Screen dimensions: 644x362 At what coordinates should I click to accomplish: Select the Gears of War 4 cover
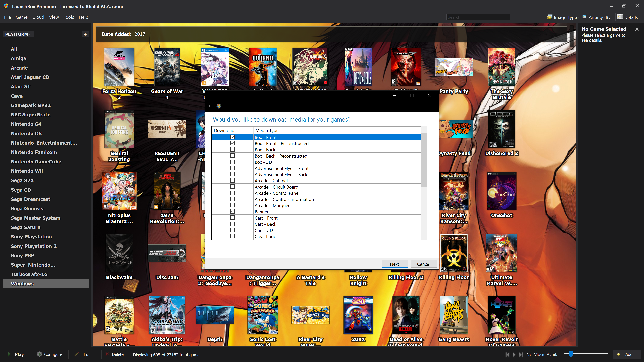[167, 67]
